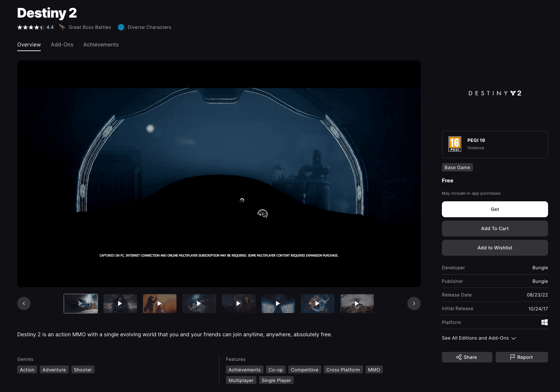560x392 pixels.
Task: Report this game listing
Action: click(522, 357)
